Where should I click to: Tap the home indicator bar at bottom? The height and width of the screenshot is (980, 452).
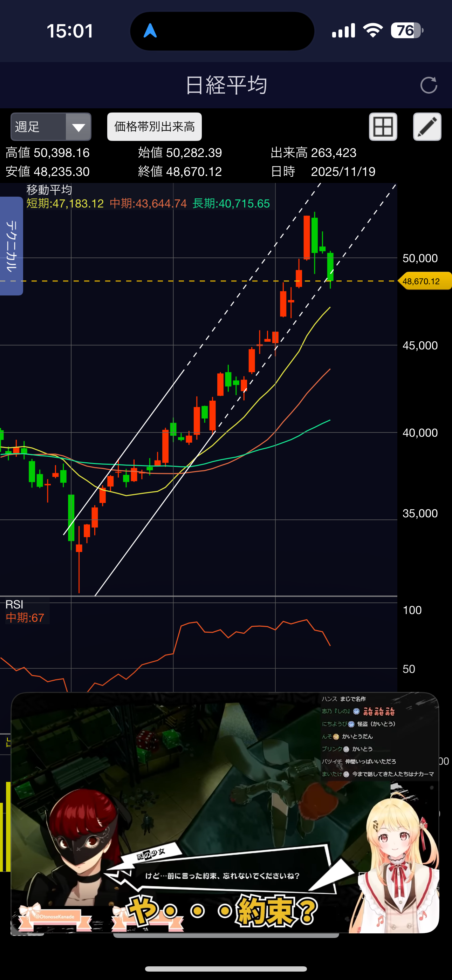coord(226,968)
